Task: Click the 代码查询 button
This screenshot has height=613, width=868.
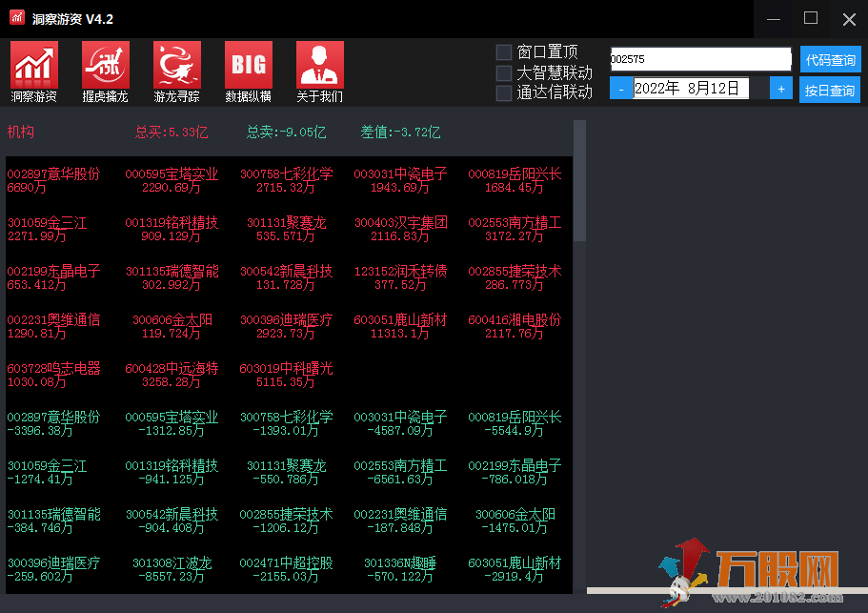Action: click(x=830, y=59)
